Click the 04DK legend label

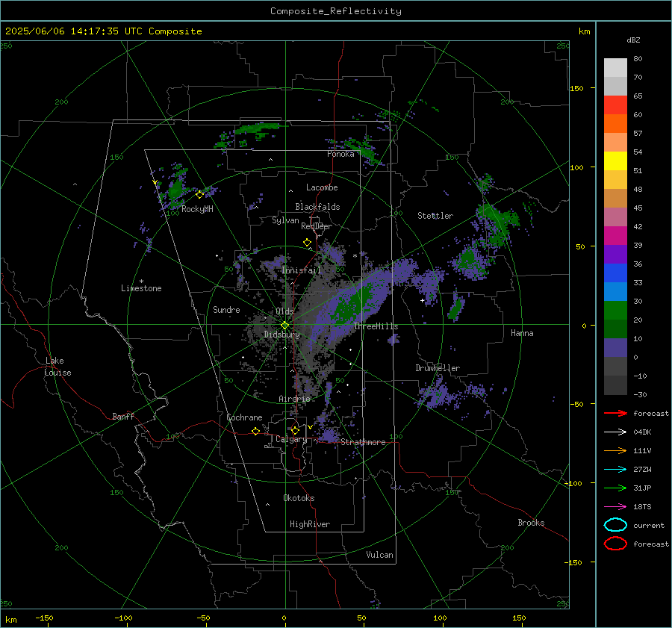point(642,432)
